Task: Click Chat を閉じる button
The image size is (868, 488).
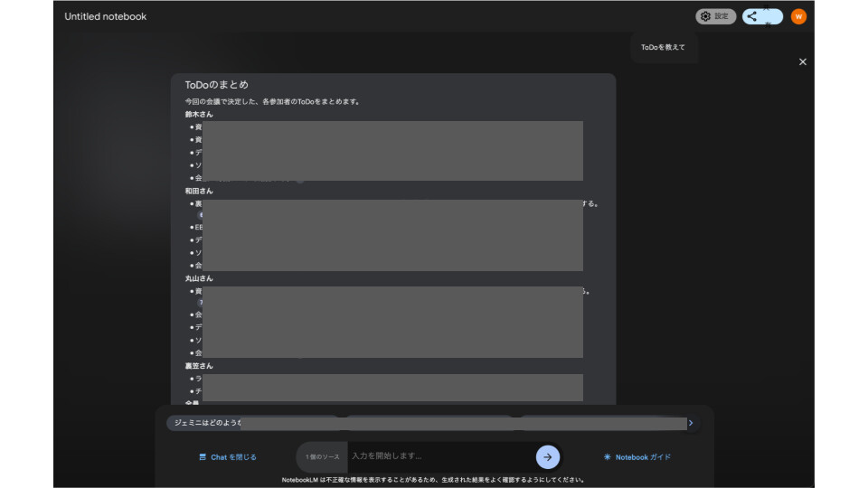Action: coord(228,457)
